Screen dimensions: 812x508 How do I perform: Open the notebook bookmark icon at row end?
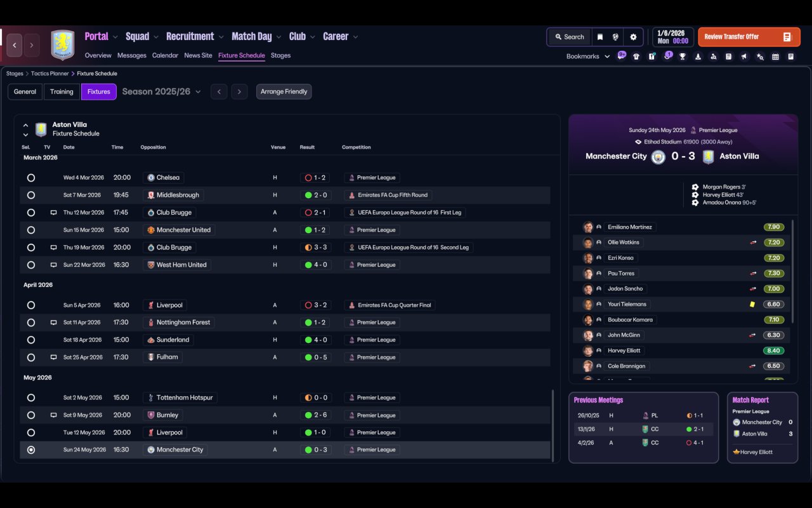790,57
